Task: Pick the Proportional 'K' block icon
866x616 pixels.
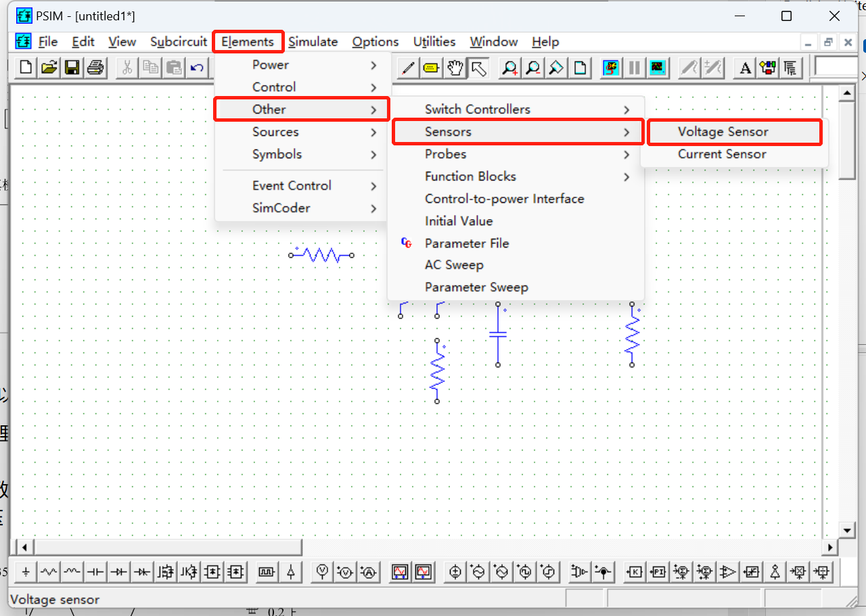Action: 635,572
